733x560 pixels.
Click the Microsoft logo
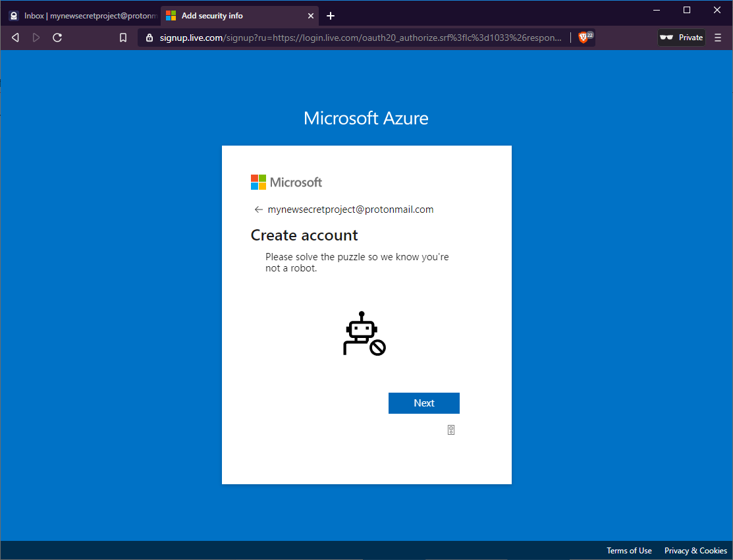286,182
